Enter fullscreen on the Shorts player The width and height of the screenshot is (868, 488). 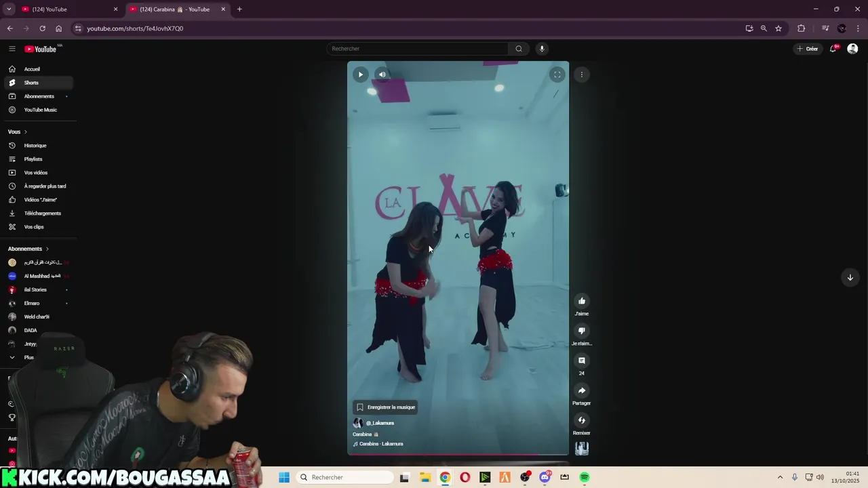[x=557, y=75]
